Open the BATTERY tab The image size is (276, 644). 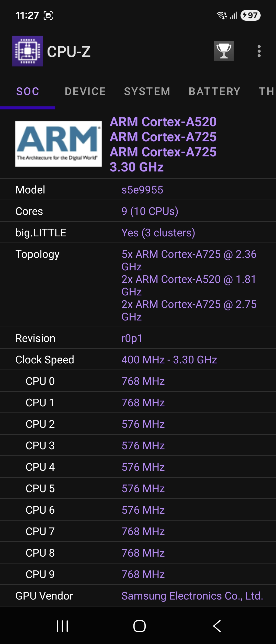click(x=215, y=91)
